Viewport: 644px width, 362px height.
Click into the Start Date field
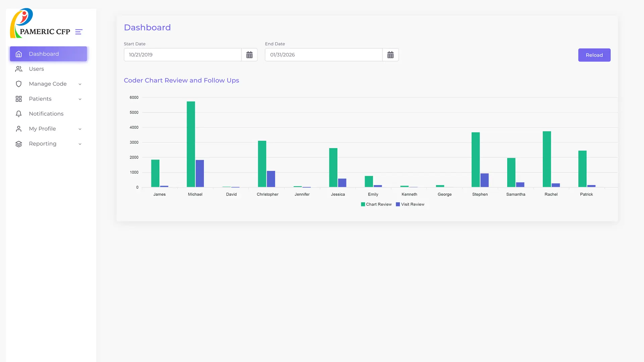pos(182,55)
